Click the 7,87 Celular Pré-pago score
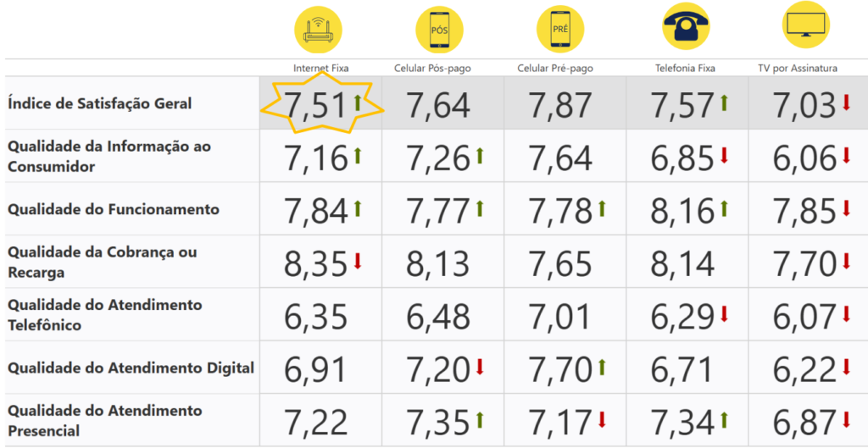This screenshot has width=868, height=448. 560,107
